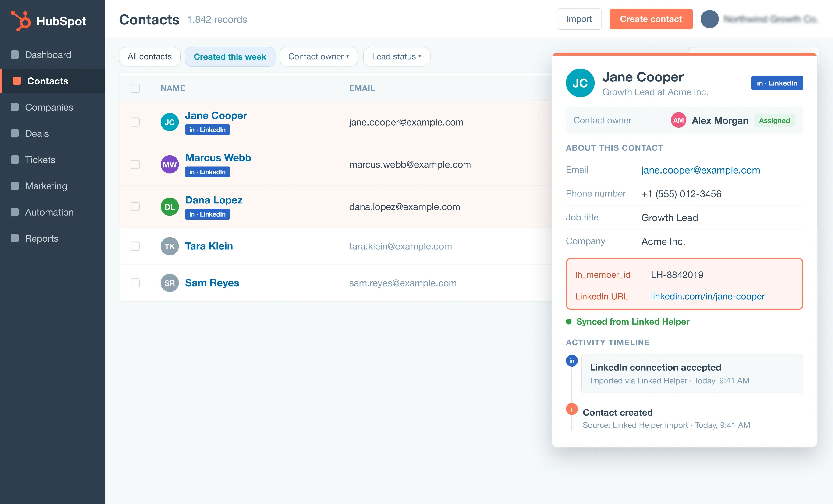The height and width of the screenshot is (504, 833).
Task: Click dana.lopez@example.com email cell
Action: click(x=404, y=207)
